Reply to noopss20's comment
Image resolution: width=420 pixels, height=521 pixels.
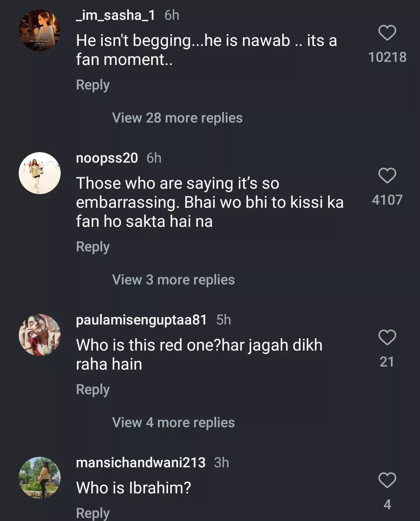click(93, 247)
